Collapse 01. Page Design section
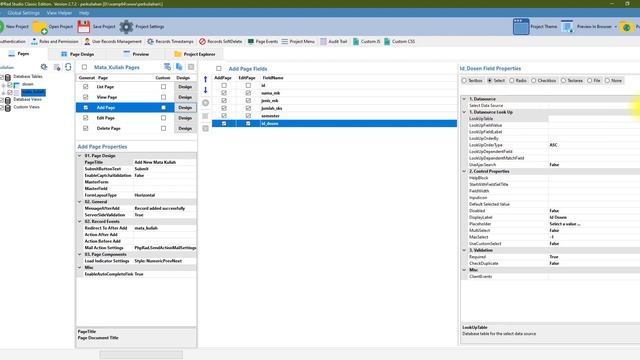 80,156
